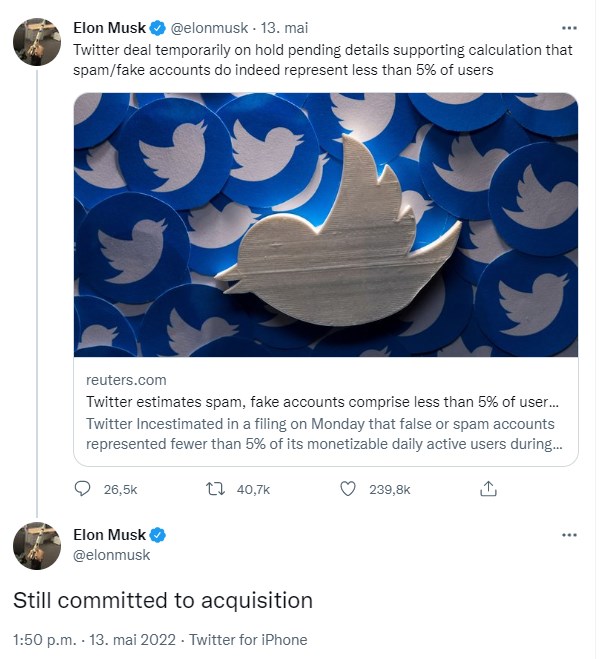This screenshot has width=600, height=659.
Task: Open Elon Musk's avatar on the top tweet
Action: pos(37,42)
